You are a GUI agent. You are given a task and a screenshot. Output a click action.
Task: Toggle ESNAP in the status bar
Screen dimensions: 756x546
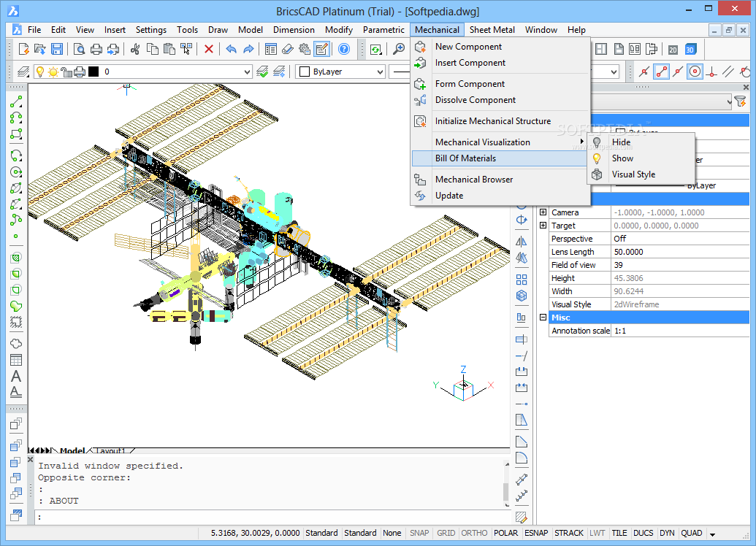536,533
